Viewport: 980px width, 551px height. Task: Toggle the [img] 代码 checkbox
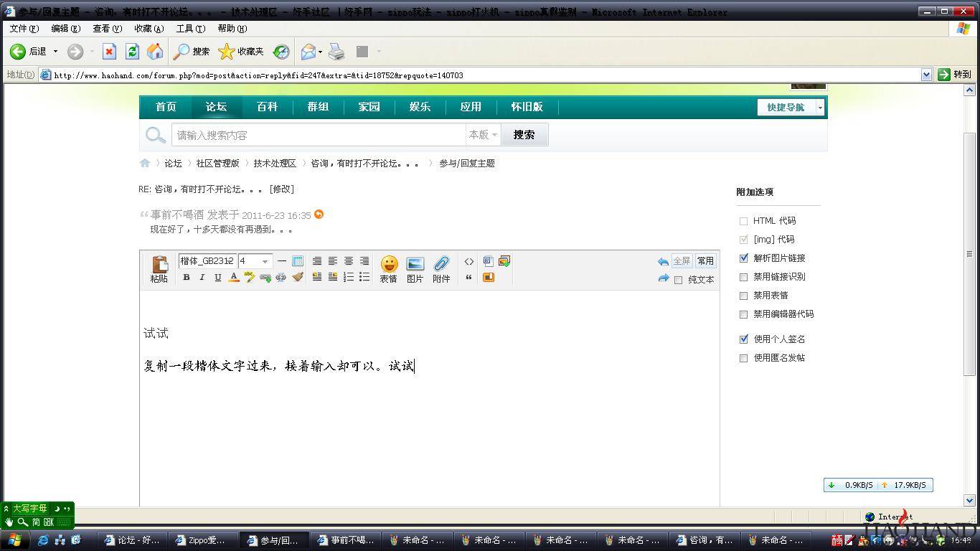743,240
